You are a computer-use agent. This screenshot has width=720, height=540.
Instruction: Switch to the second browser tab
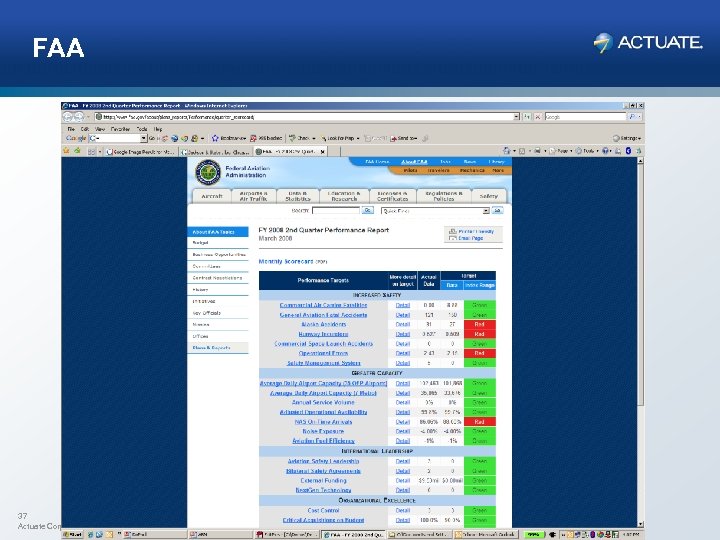coord(215,152)
